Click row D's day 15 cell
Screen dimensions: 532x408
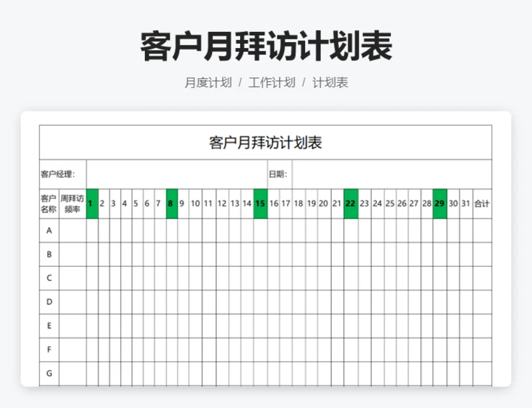click(261, 302)
